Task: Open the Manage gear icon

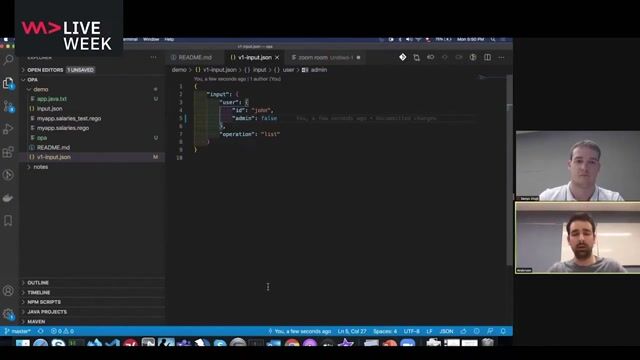Action: click(x=8, y=314)
